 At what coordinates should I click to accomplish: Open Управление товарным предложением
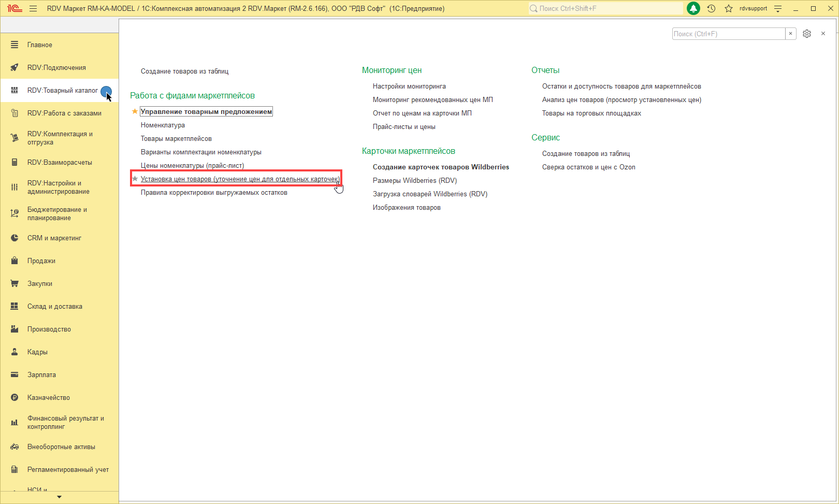tap(206, 111)
